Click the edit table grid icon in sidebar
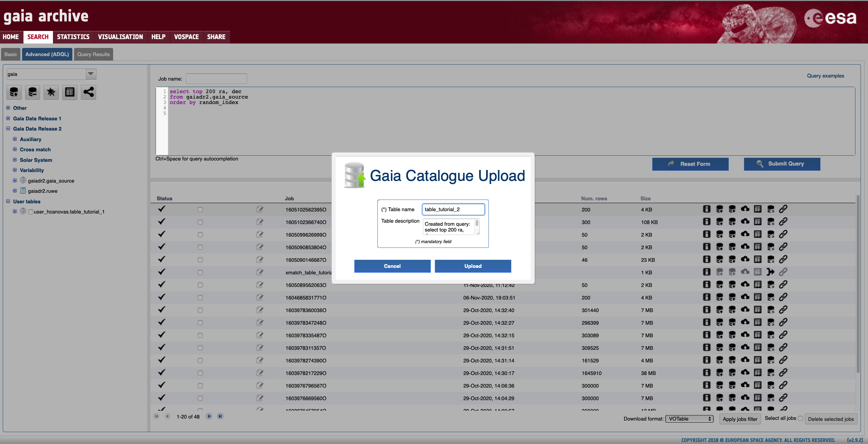The height and width of the screenshot is (444, 868). click(70, 92)
